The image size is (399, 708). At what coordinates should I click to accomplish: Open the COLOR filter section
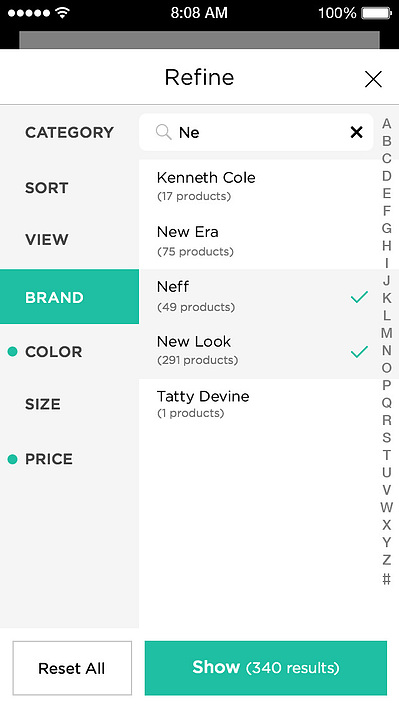[70, 352]
